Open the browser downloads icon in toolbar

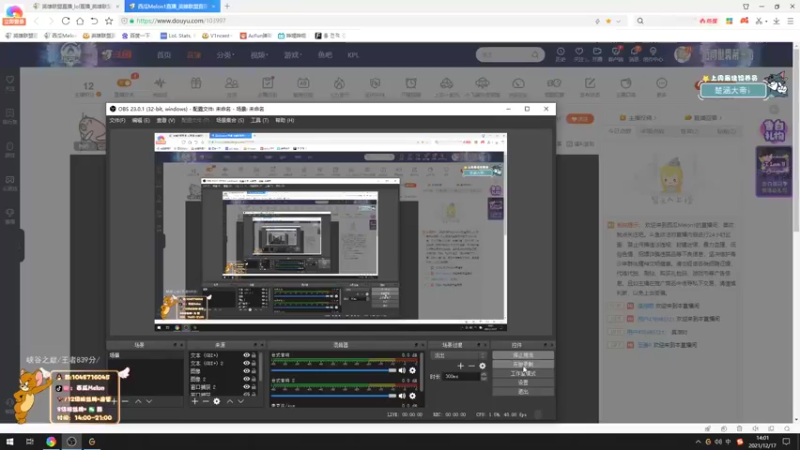[x=776, y=21]
